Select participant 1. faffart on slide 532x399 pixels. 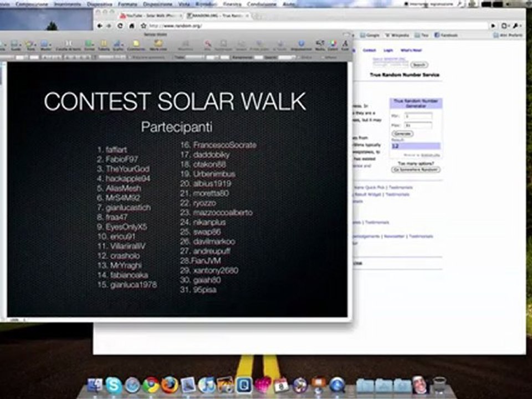112,150
